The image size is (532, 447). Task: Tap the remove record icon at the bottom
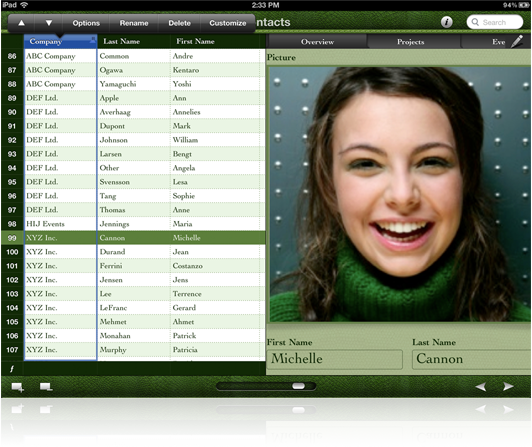(45, 387)
